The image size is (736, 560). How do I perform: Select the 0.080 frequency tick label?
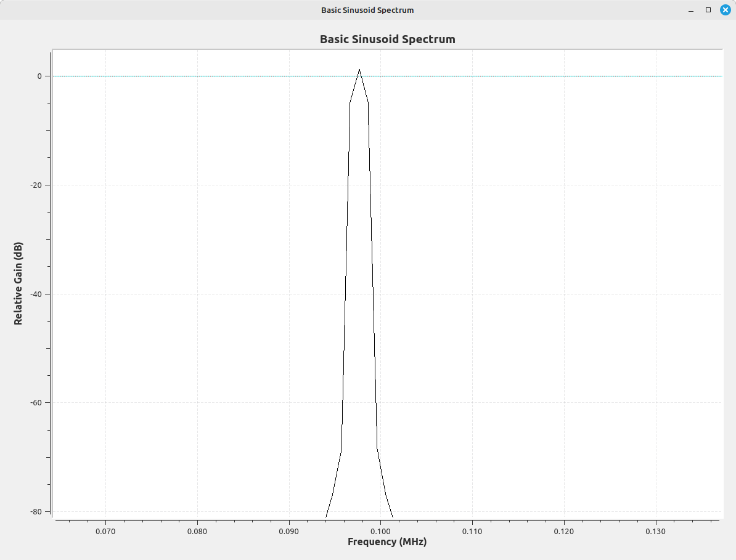(x=197, y=530)
